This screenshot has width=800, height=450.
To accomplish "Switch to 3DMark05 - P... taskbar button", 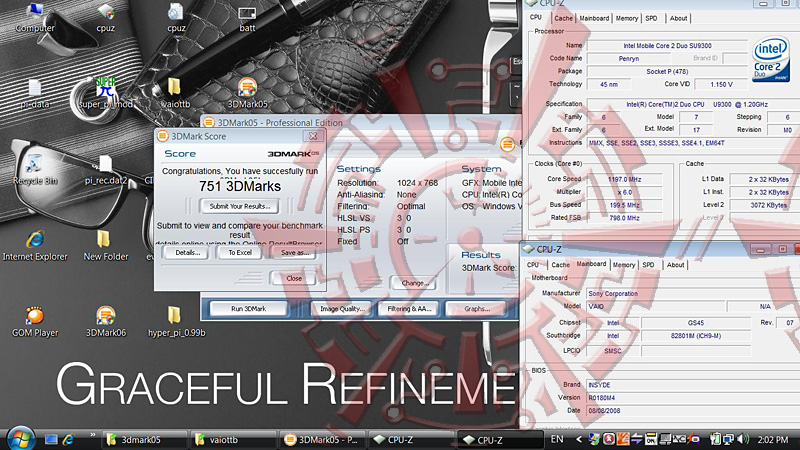I will click(322, 440).
